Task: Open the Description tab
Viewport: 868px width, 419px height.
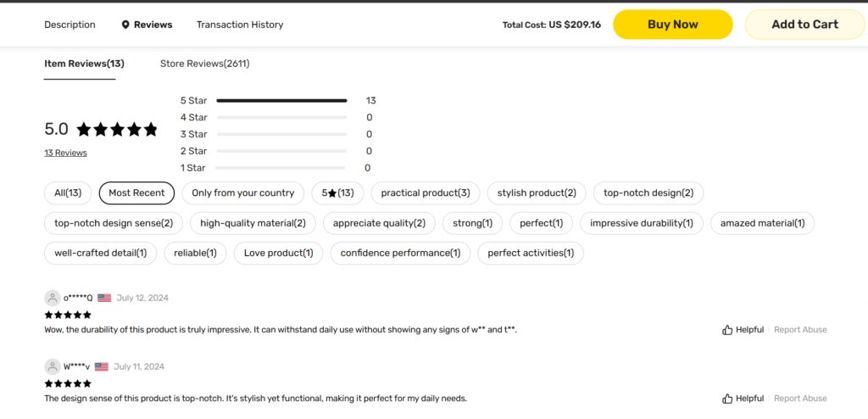Action: click(x=70, y=25)
